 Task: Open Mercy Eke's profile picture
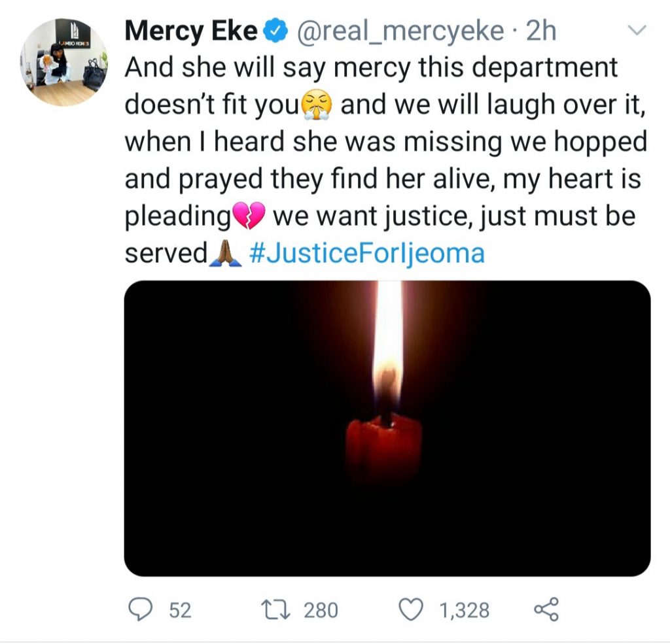tap(63, 63)
